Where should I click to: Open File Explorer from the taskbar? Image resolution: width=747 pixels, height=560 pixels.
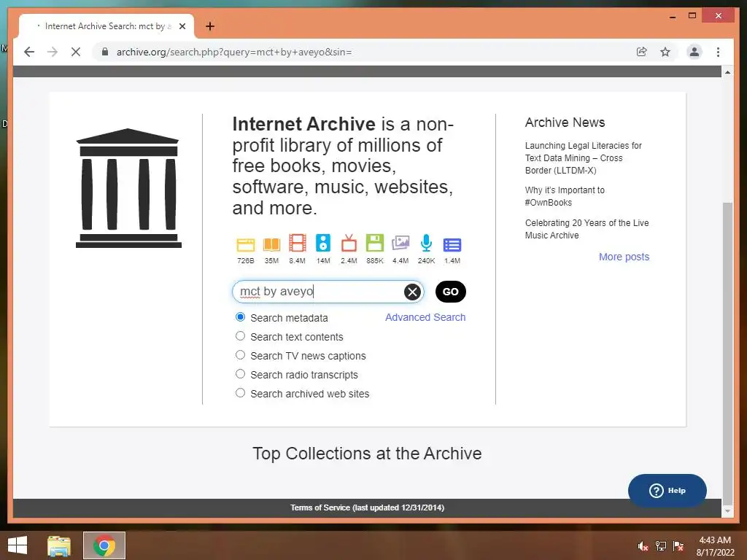pyautogui.click(x=59, y=545)
